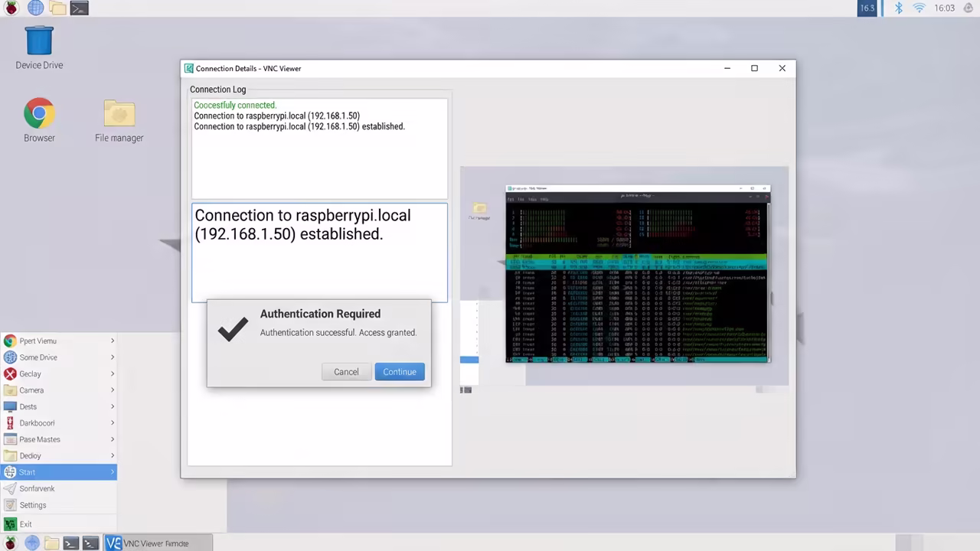
Task: Open the Dedioy menu entry
Action: [58, 456]
